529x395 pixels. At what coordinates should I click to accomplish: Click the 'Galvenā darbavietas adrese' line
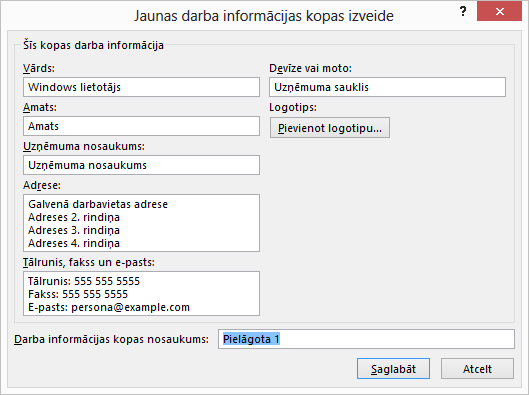98,204
